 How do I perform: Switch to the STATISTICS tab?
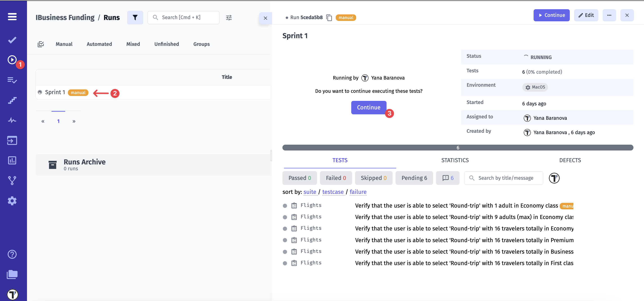pyautogui.click(x=455, y=160)
